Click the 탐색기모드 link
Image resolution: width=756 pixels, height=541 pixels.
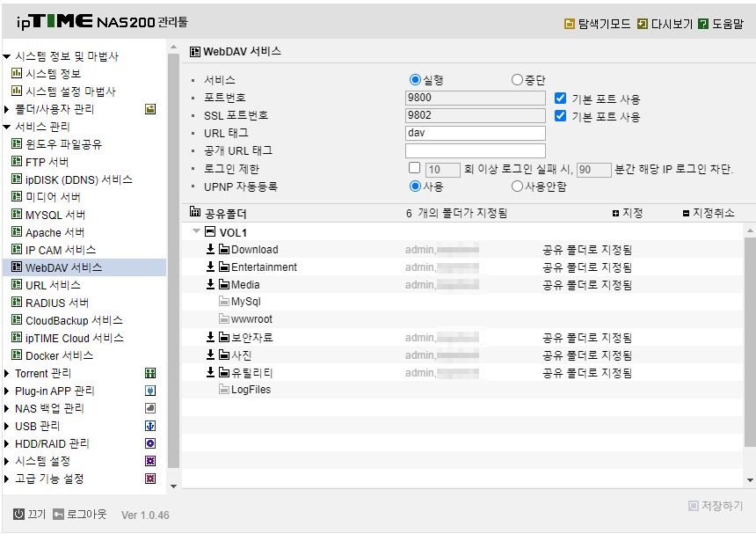[x=604, y=24]
